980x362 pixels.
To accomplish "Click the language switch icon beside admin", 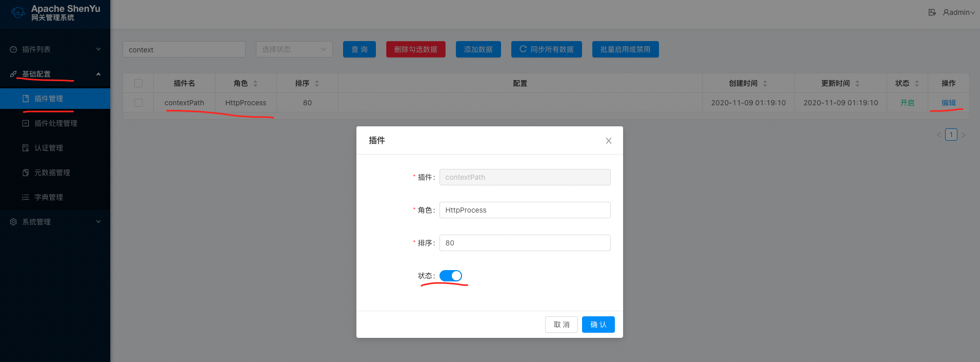I will click(932, 12).
